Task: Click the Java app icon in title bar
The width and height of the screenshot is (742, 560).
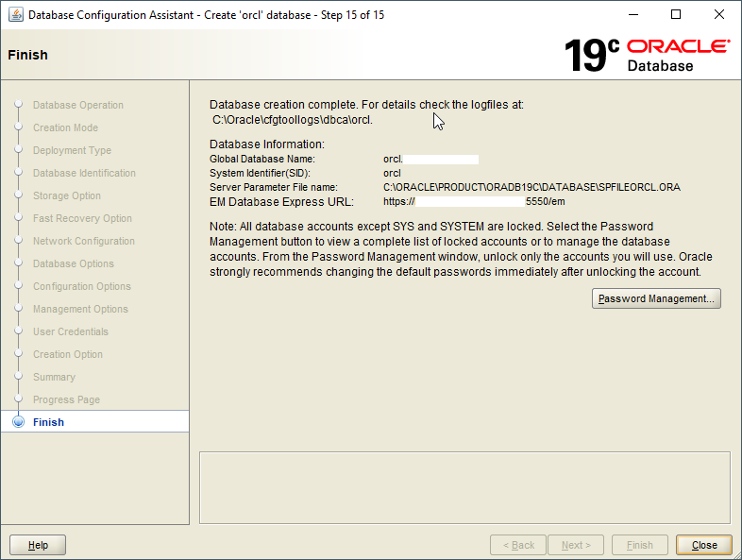Action: tap(16, 15)
